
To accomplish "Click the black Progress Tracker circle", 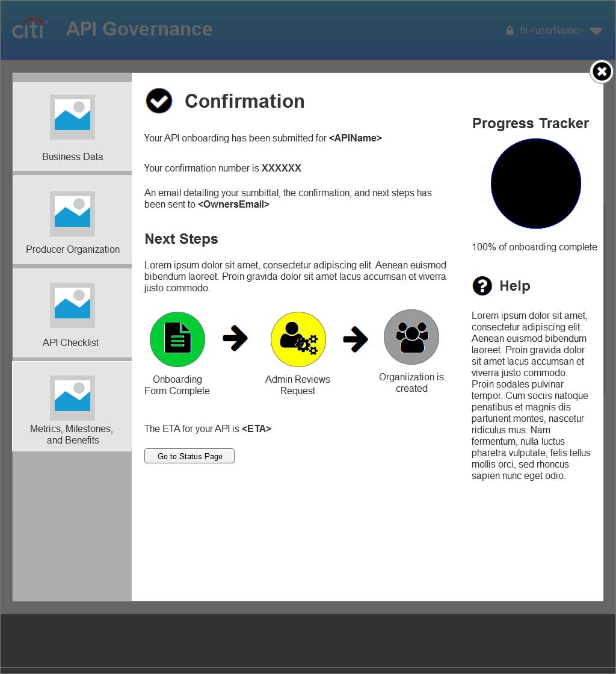I will click(x=535, y=184).
